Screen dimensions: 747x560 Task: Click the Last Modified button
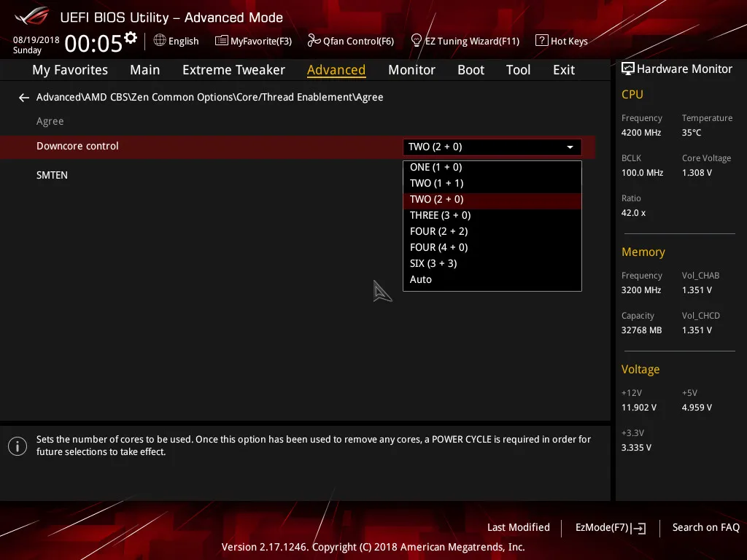(519, 528)
